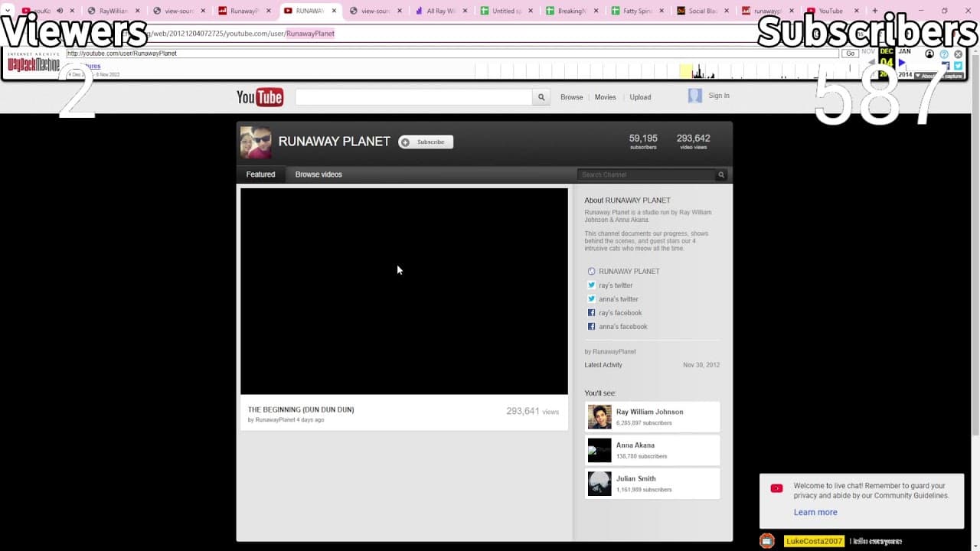Viewport: 980px width, 551px height.
Task: Click the Wayback toolbar close icon
Action: tap(958, 54)
